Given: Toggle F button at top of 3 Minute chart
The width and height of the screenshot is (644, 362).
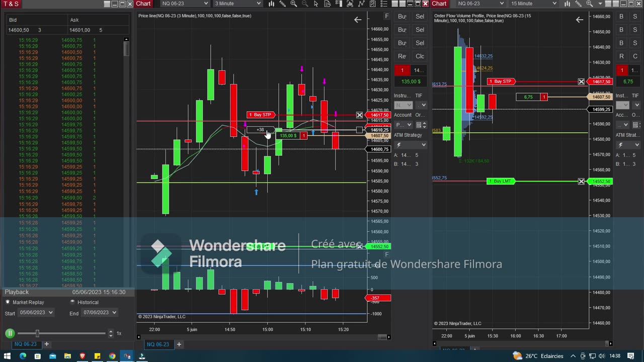Looking at the screenshot, I should click(x=386, y=16).
